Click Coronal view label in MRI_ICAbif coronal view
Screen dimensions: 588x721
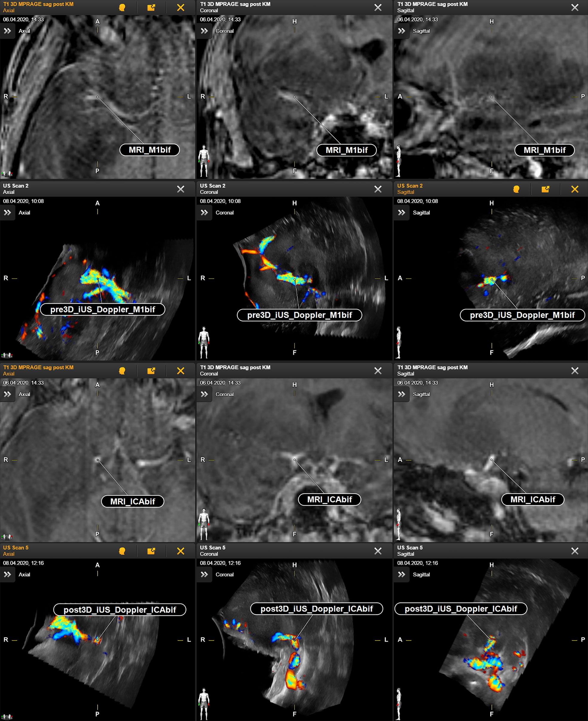click(225, 394)
